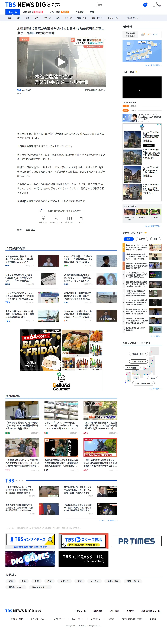This screenshot has height=644, width=167.
Task: Open the シノキャリ video thumbnail
Action: click(155, 212)
